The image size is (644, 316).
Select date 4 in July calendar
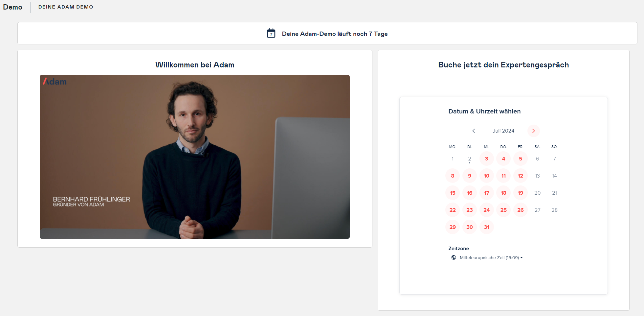coord(503,159)
